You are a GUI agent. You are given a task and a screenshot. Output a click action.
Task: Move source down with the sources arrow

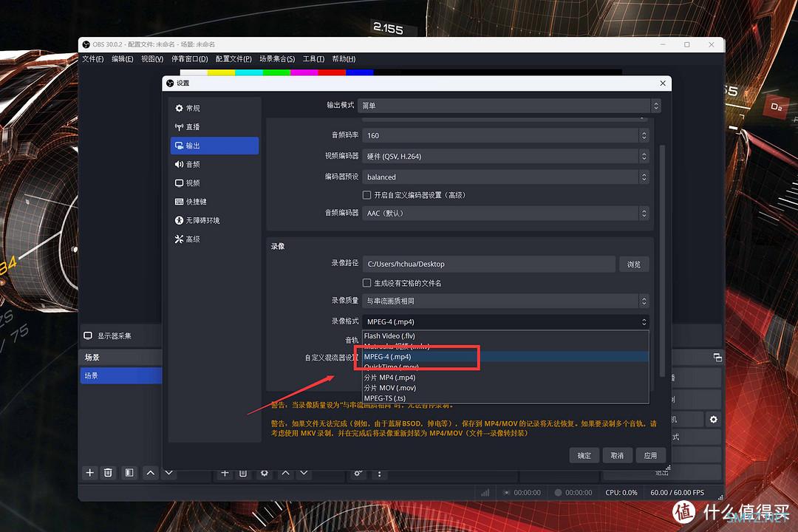[304, 474]
